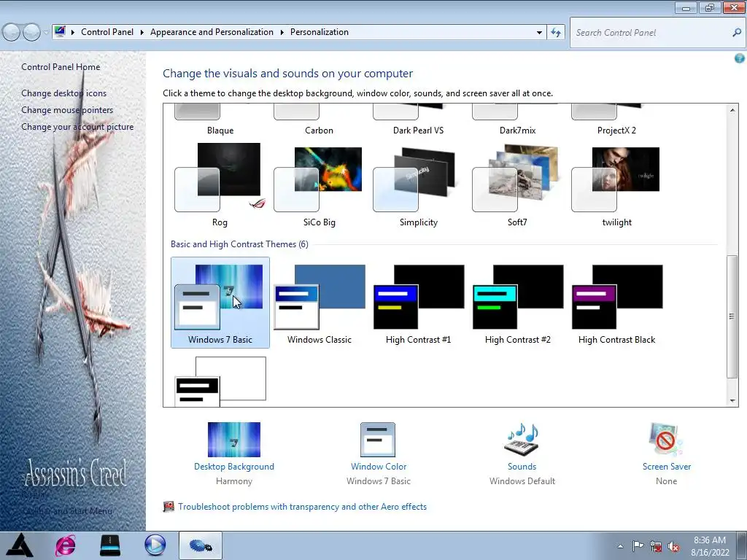Expand arrow before Control Panel breadcrumb
This screenshot has width=747, height=560.
[73, 32]
